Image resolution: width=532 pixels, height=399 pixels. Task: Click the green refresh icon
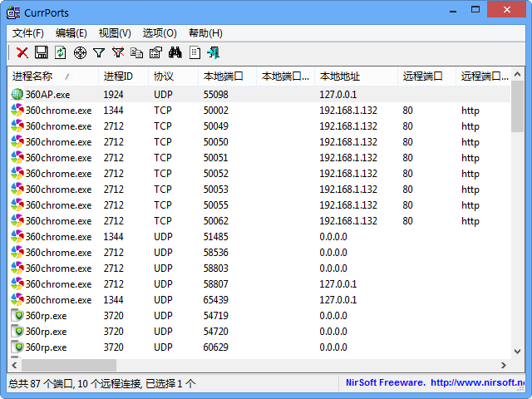pyautogui.click(x=60, y=52)
